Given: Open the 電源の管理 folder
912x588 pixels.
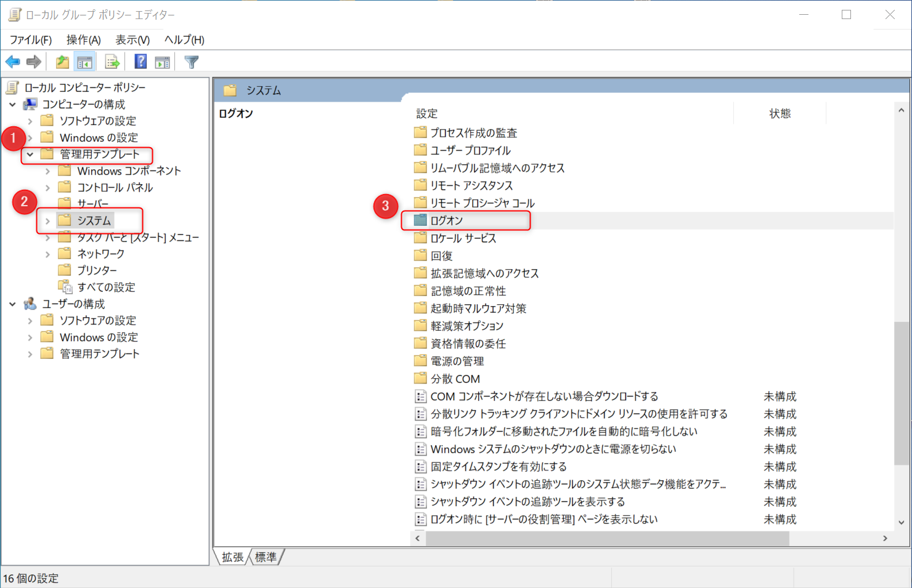Looking at the screenshot, I should tap(456, 360).
